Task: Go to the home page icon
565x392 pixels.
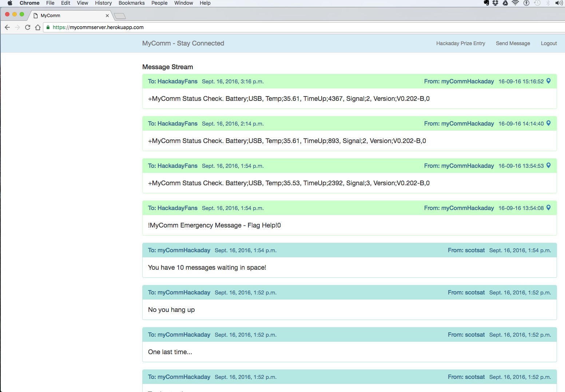Action: click(38, 27)
